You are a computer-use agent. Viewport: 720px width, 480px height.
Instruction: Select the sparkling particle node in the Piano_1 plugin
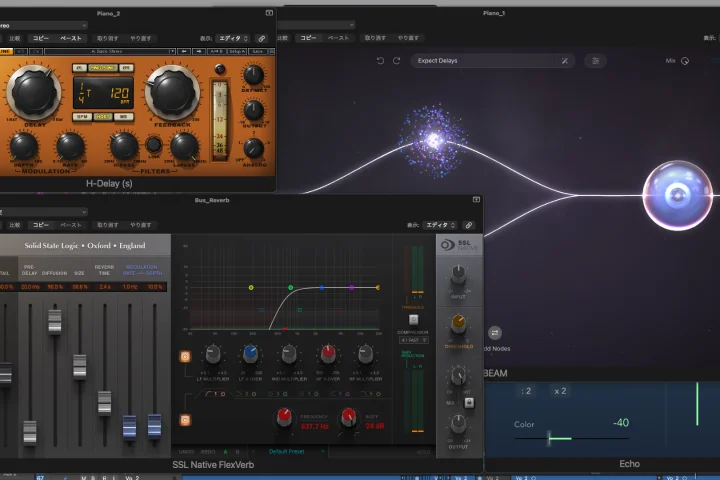pos(433,140)
